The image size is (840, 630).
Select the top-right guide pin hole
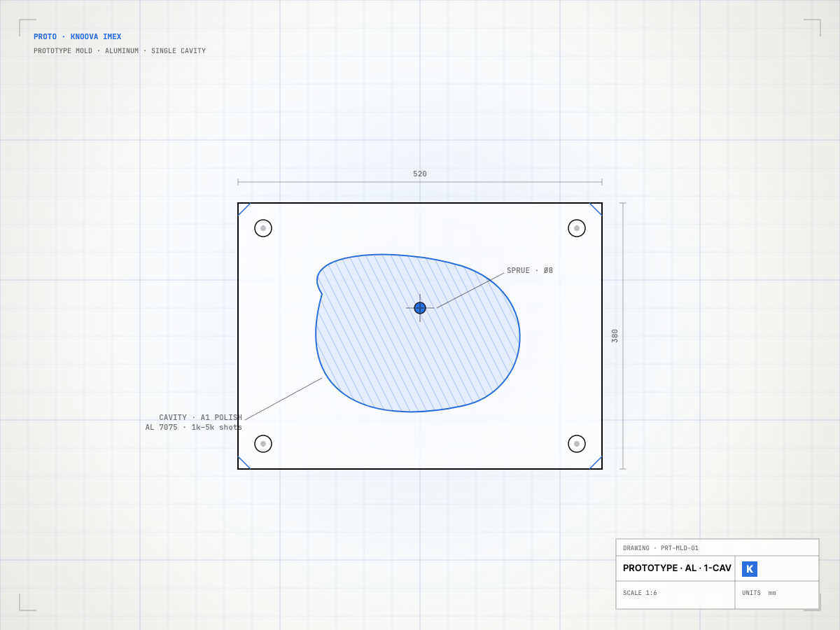point(577,228)
